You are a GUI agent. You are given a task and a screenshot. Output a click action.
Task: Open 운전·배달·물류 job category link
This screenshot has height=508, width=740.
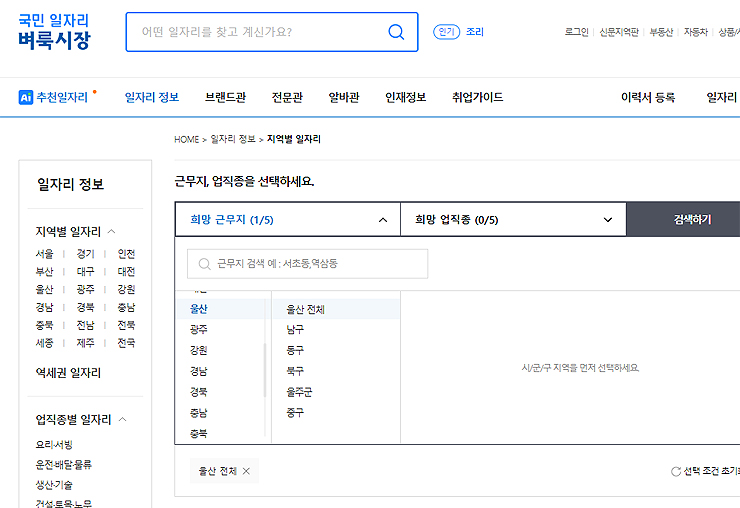64,465
